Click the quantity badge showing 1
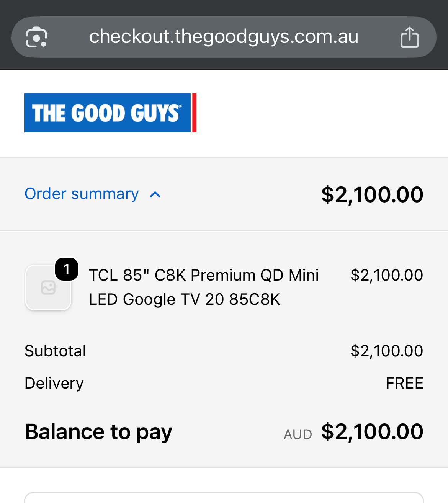Viewport: 448px width, 503px height. [67, 269]
